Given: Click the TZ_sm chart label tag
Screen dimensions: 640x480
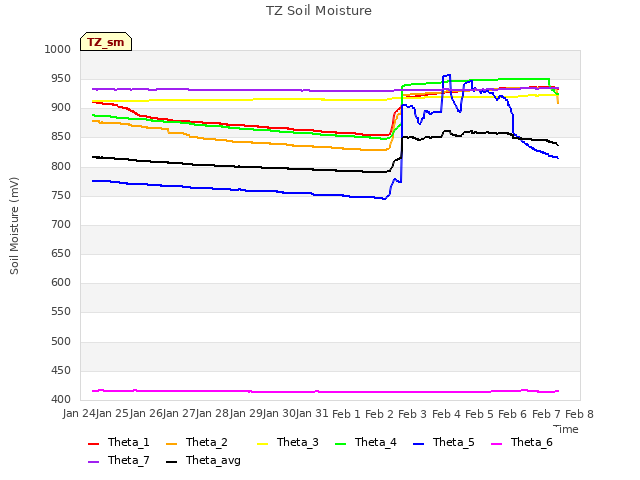Looking at the screenshot, I should click(106, 42).
